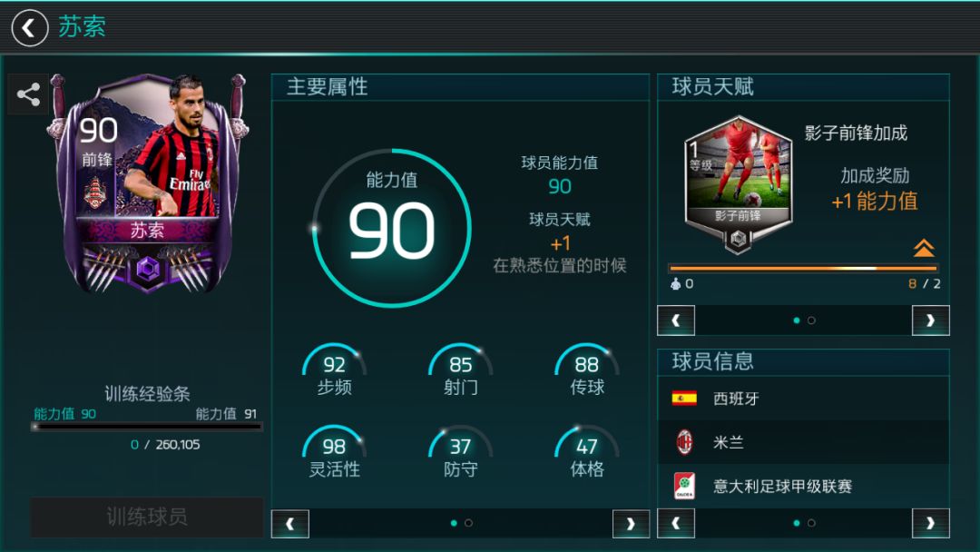
Task: Tap the 训练经验条 progress bar
Action: click(147, 427)
